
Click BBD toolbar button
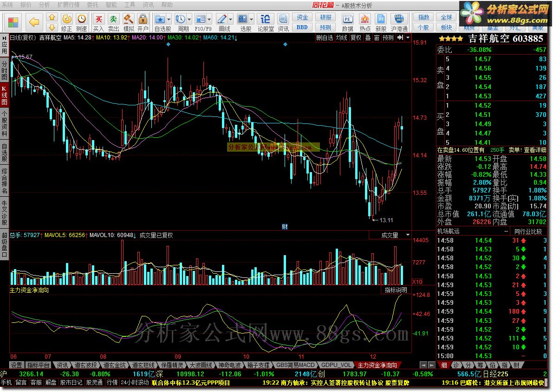tap(302, 27)
